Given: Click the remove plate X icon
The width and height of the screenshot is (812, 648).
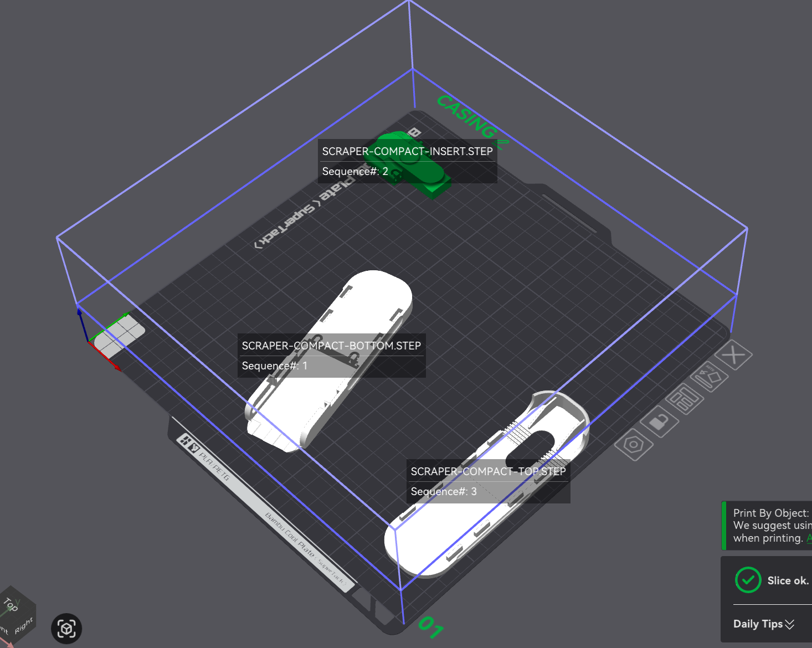Looking at the screenshot, I should pos(734,355).
